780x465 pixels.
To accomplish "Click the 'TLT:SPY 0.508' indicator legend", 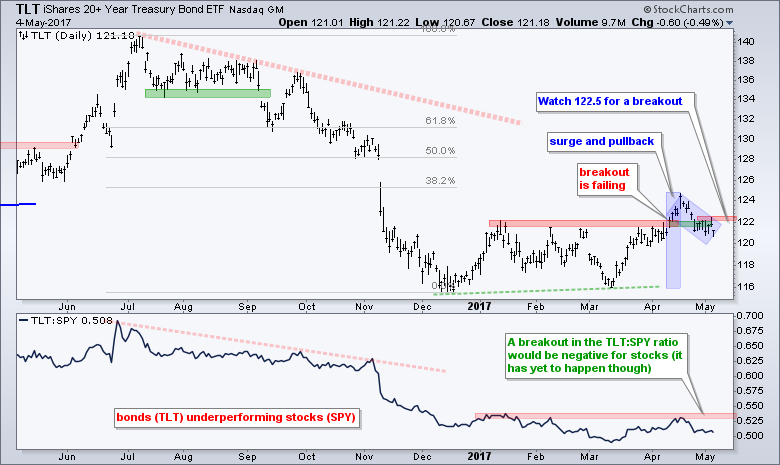I will click(65, 321).
